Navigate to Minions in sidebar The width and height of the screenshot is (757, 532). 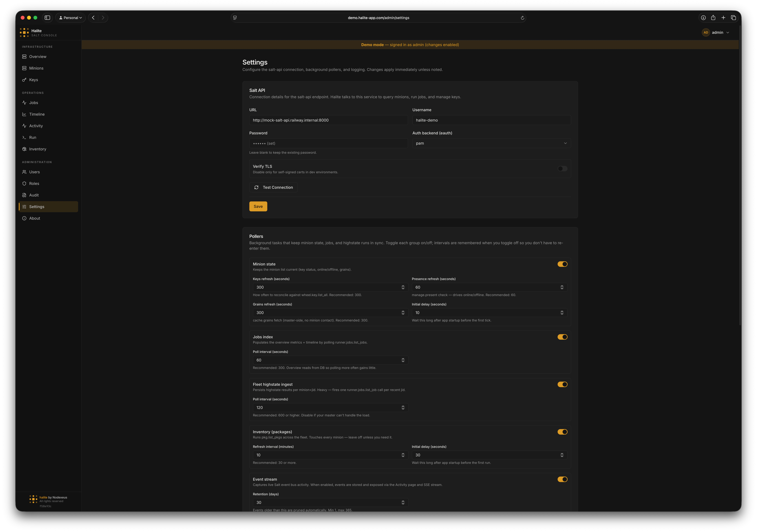48,68
